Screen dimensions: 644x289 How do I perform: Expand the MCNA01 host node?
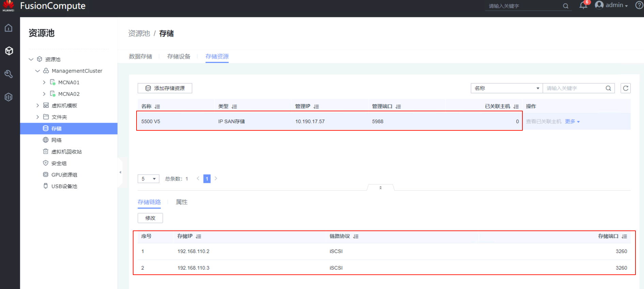[44, 82]
